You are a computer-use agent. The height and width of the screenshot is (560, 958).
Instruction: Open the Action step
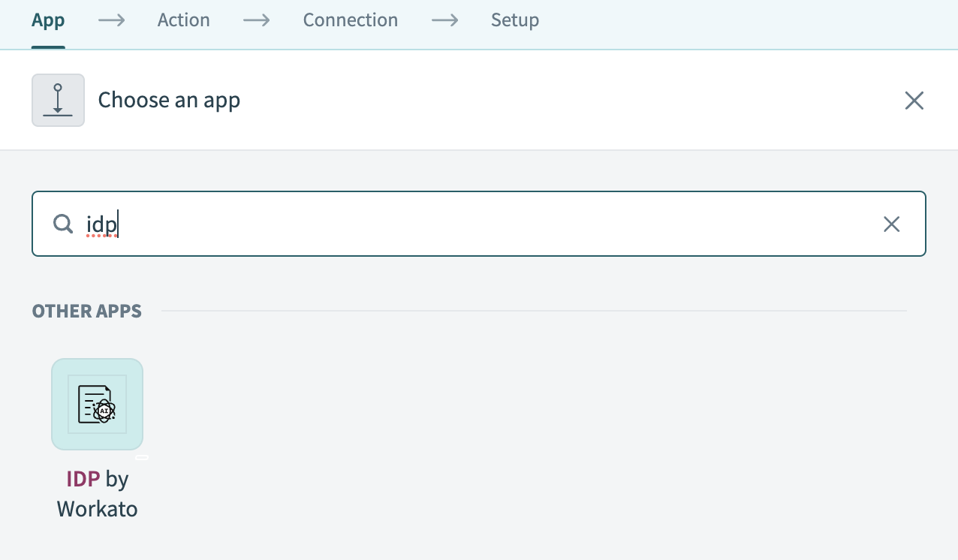(183, 20)
